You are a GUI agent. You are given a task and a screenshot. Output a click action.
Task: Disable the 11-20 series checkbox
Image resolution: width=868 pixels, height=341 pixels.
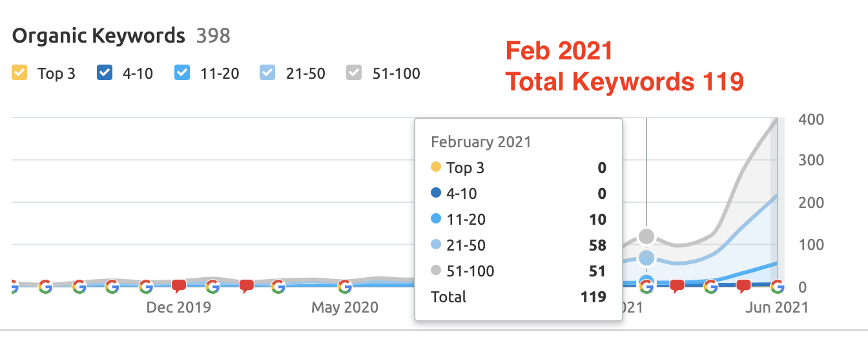pyautogui.click(x=182, y=73)
